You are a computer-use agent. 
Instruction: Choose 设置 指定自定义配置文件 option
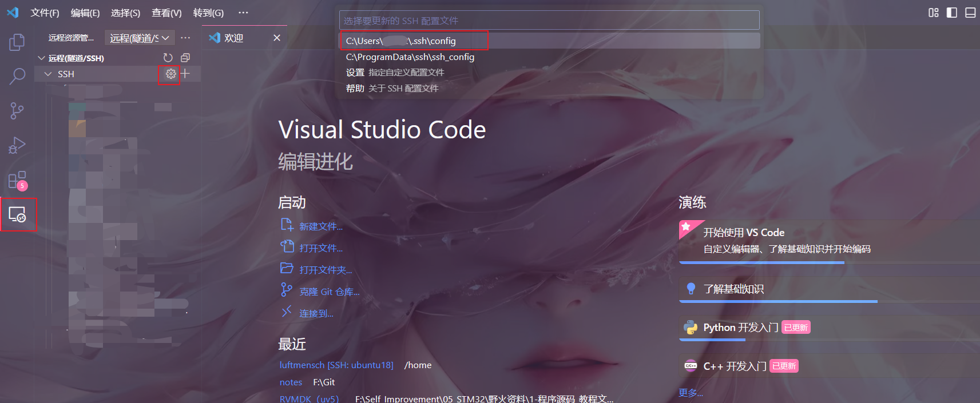(x=549, y=73)
